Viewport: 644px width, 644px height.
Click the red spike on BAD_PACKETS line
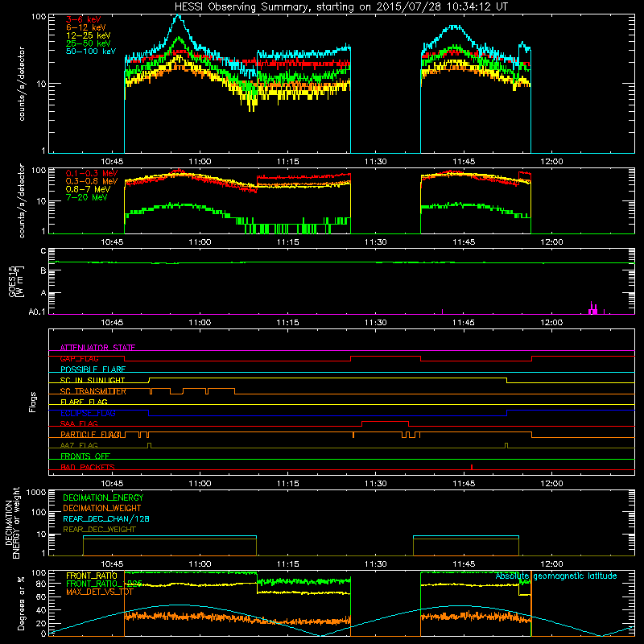pos(472,467)
